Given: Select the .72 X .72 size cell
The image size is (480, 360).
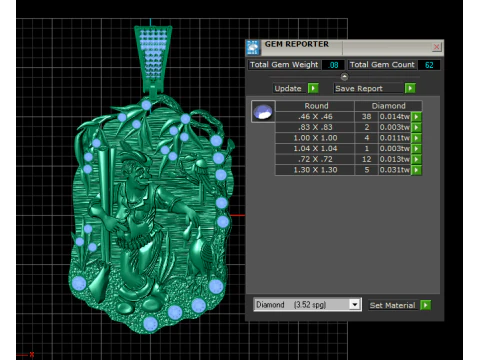Looking at the screenshot, I should coord(315,159).
